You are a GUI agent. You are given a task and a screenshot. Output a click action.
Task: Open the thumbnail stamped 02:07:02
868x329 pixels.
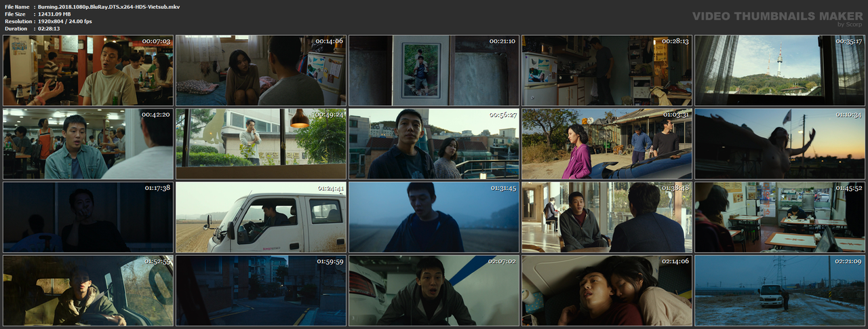tap(434, 290)
